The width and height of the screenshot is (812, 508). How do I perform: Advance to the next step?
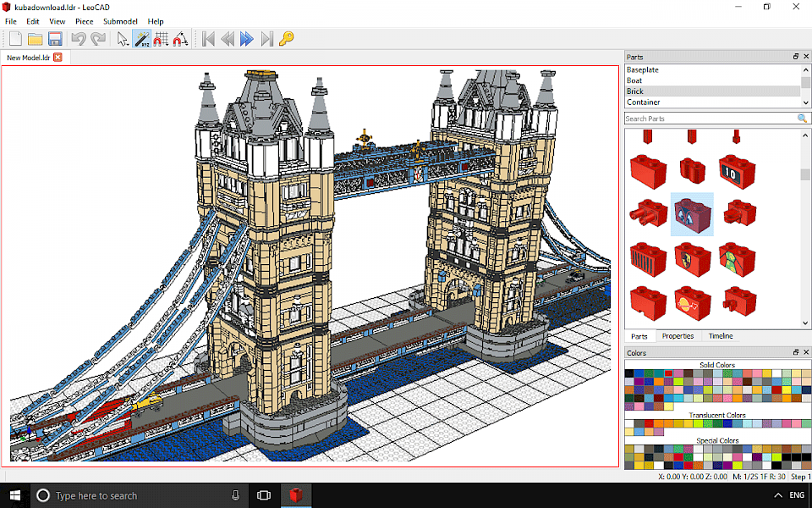(247, 39)
